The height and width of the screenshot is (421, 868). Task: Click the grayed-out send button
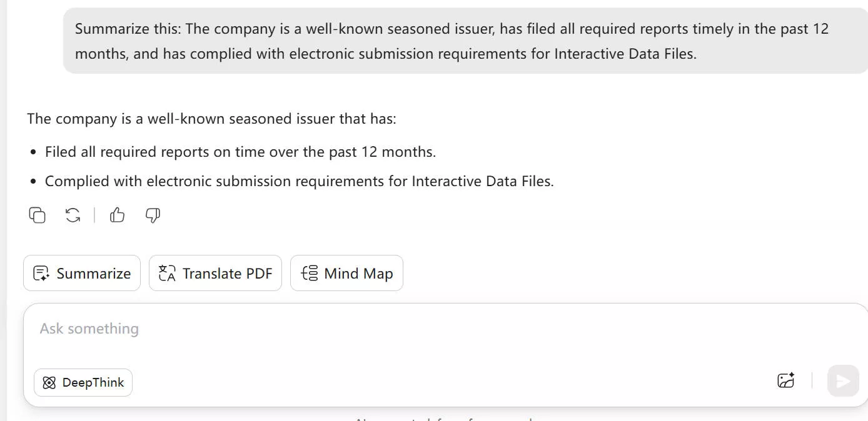click(x=842, y=380)
